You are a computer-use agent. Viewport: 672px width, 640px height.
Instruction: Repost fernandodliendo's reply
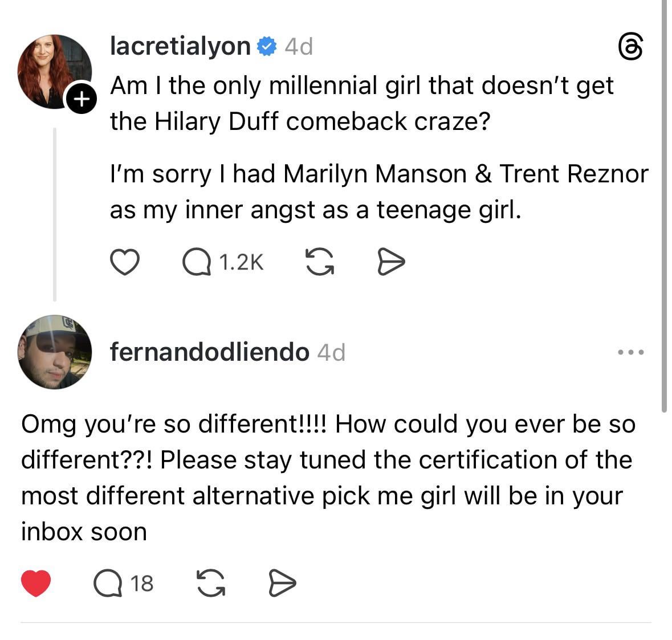(210, 583)
